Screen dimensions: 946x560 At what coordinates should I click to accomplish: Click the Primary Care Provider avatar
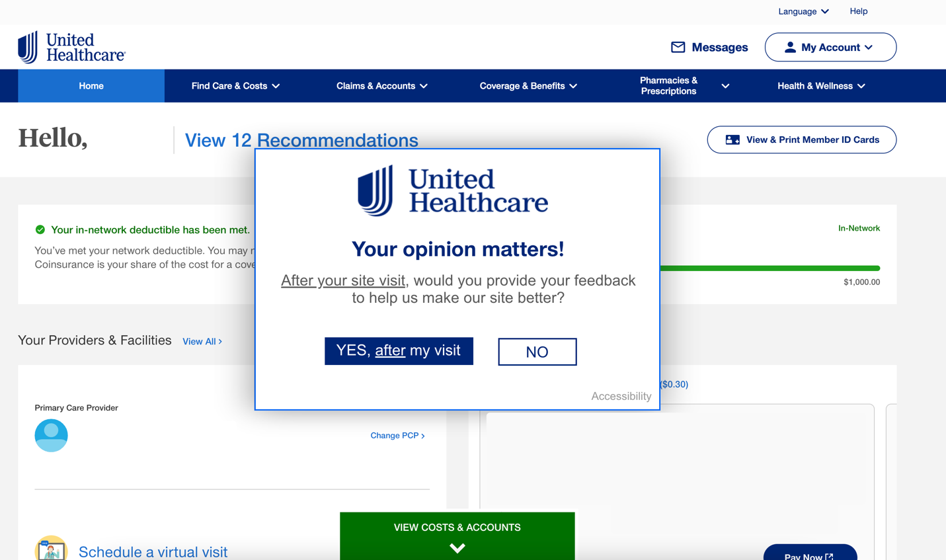pos(51,435)
